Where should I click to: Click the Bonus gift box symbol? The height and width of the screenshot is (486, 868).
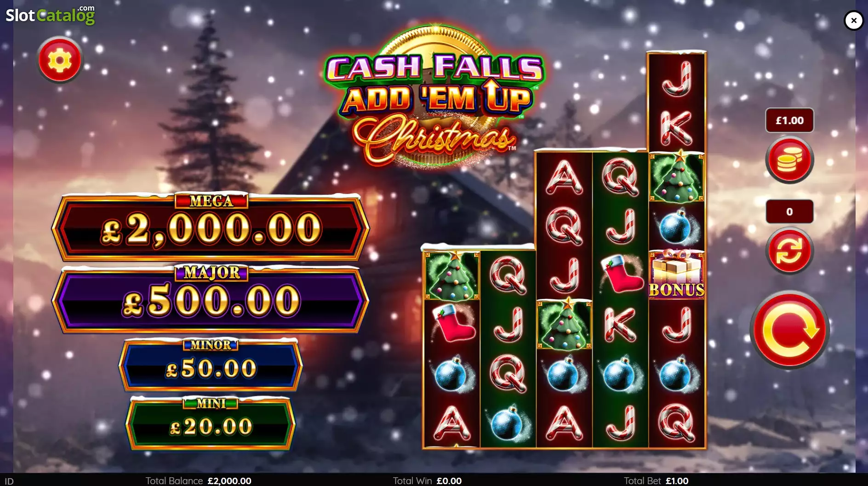click(676, 274)
